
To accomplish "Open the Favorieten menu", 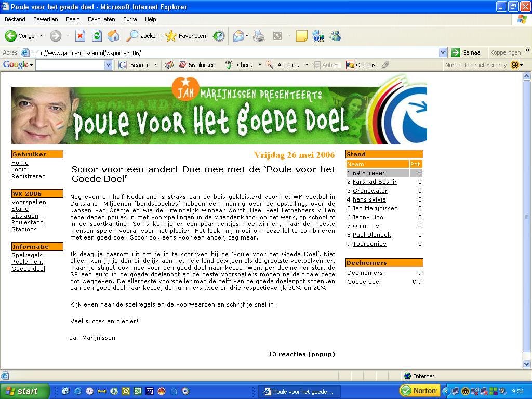I will [x=101, y=19].
